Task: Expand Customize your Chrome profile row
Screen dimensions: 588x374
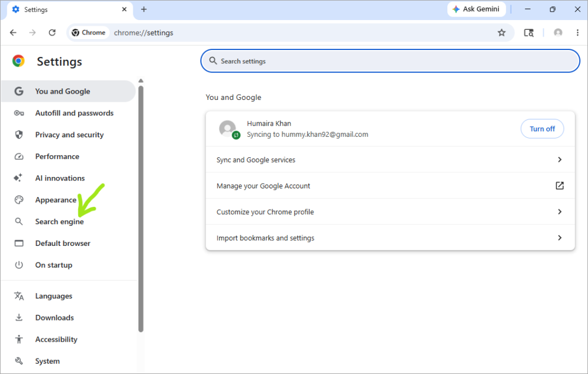Action: pyautogui.click(x=390, y=212)
